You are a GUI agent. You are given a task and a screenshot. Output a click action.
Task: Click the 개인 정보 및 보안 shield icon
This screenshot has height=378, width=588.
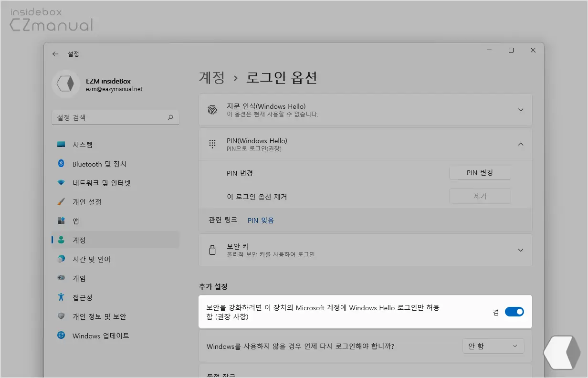[x=61, y=316]
